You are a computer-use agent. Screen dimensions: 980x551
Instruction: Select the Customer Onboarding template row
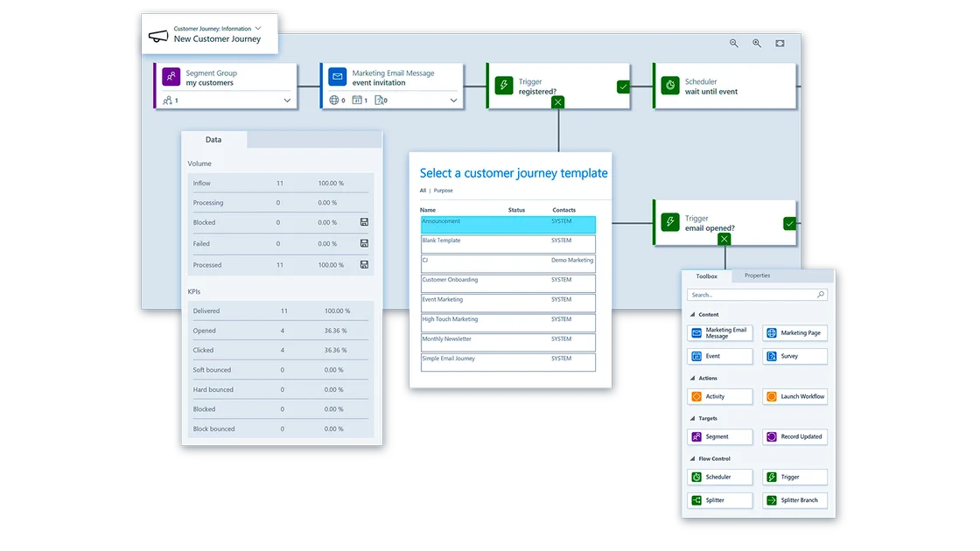[508, 283]
